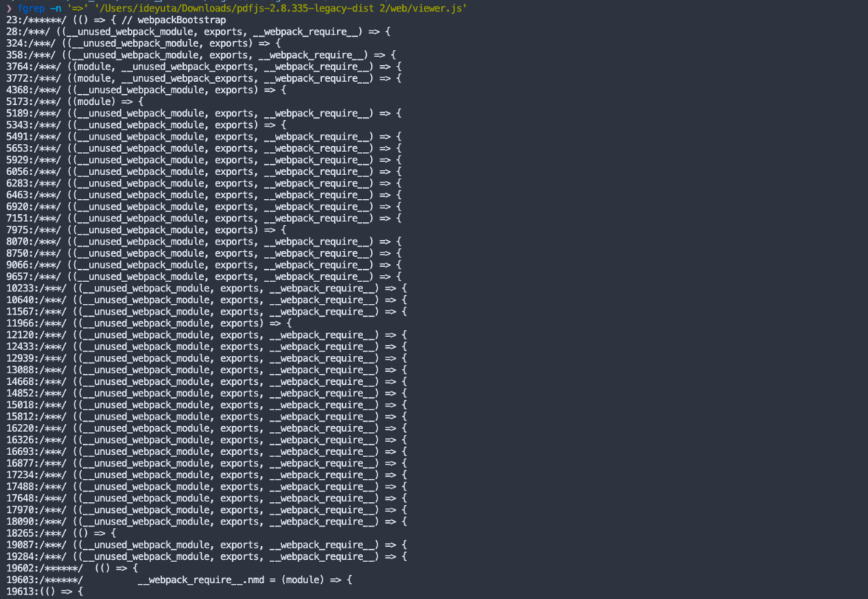Click output line 17234
Viewport: 868px width, 599px height.
pyautogui.click(x=207, y=475)
